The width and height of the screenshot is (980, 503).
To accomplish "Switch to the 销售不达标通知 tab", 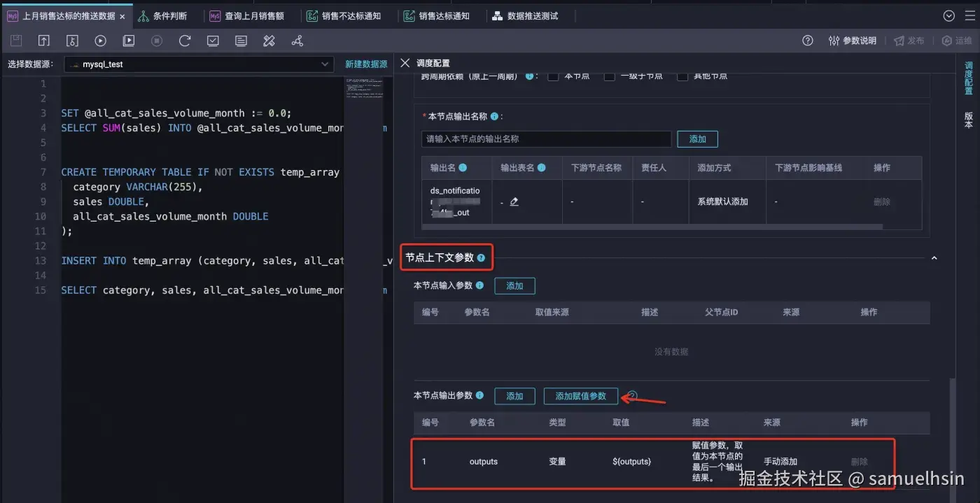I will click(344, 15).
